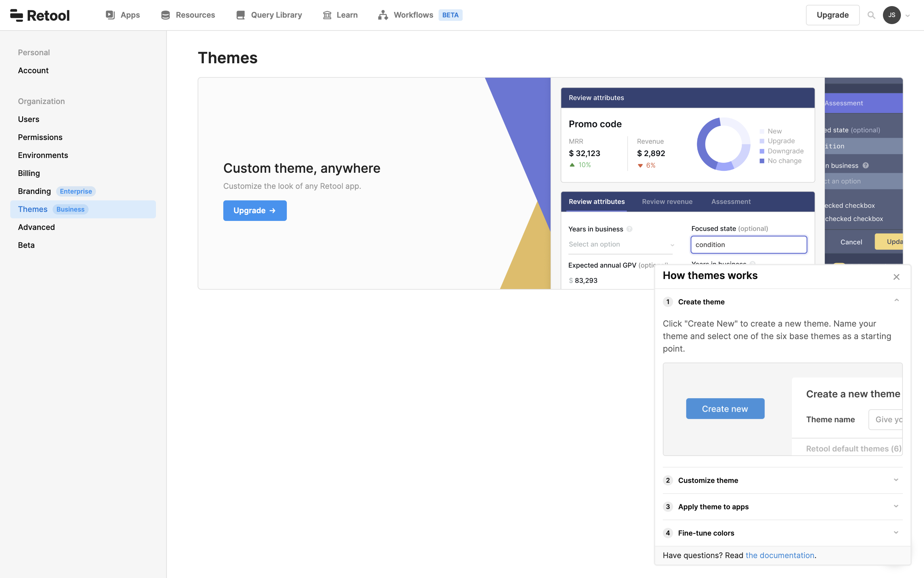Click the Organization section heading
This screenshot has height=578, width=924.
(41, 101)
